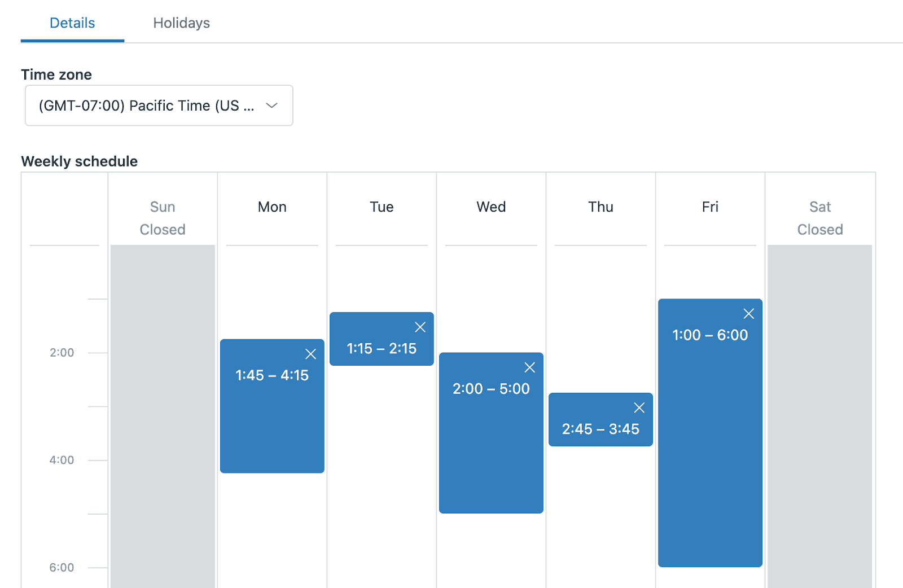Click the Tue column header
The width and height of the screenshot is (903, 588).
382,207
